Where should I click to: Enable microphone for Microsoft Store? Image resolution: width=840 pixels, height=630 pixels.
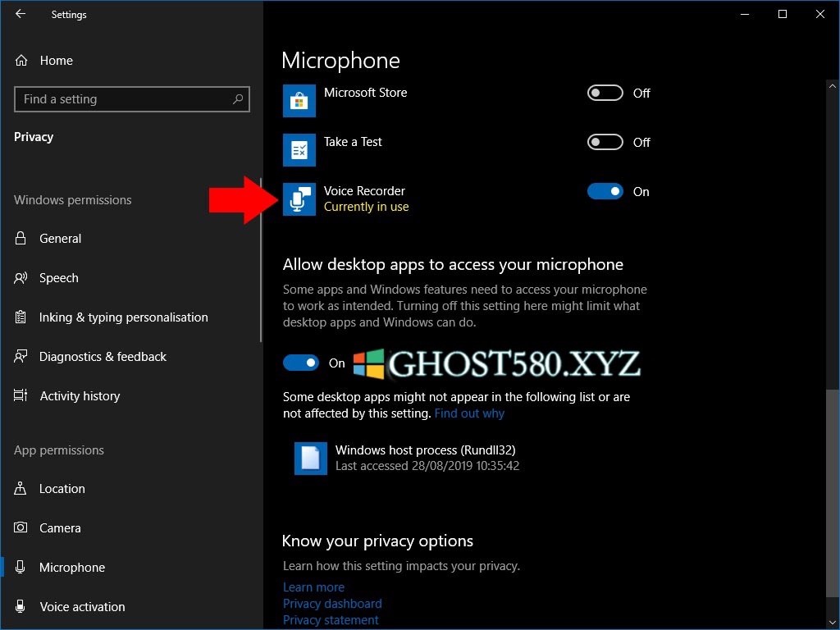(x=605, y=93)
